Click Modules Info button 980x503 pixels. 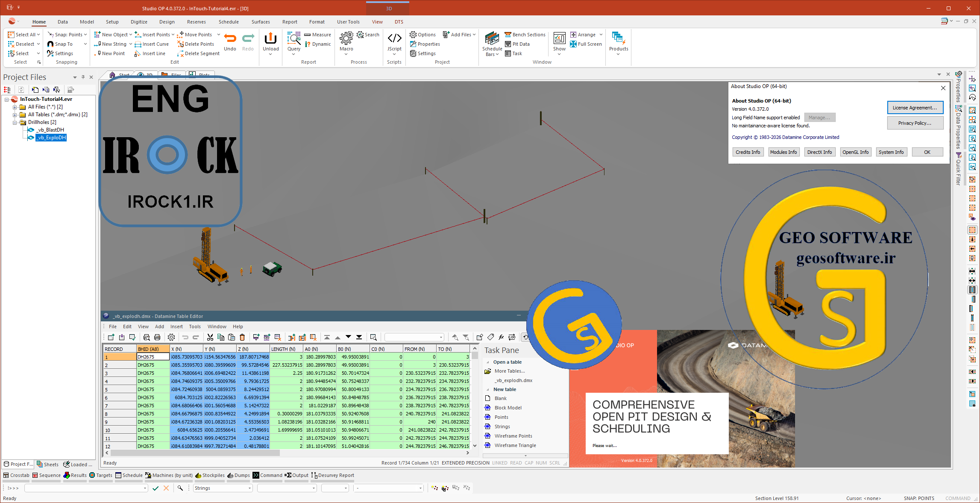point(783,152)
